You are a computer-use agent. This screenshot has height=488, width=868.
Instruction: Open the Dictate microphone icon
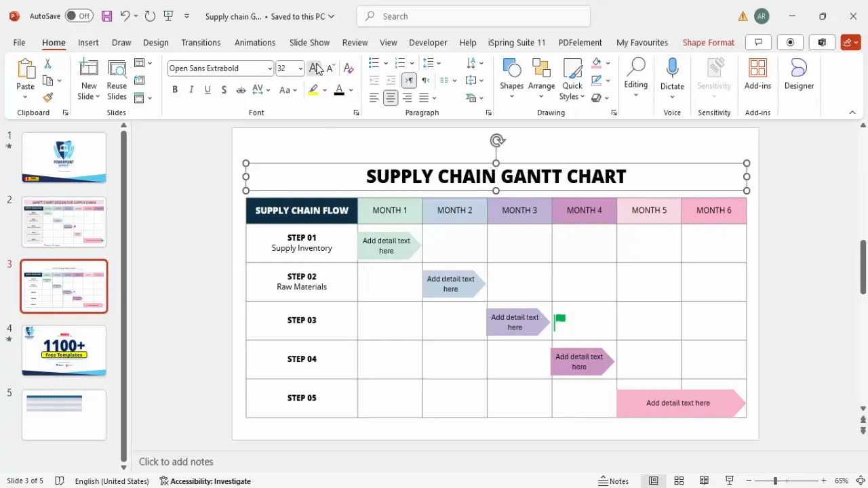point(672,68)
